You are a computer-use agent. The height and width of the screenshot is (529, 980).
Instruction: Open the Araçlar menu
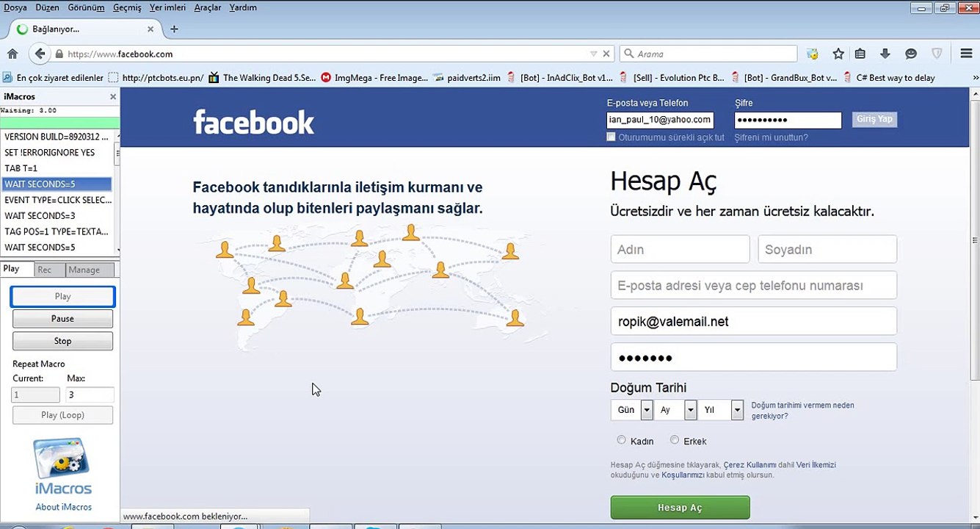pyautogui.click(x=208, y=7)
